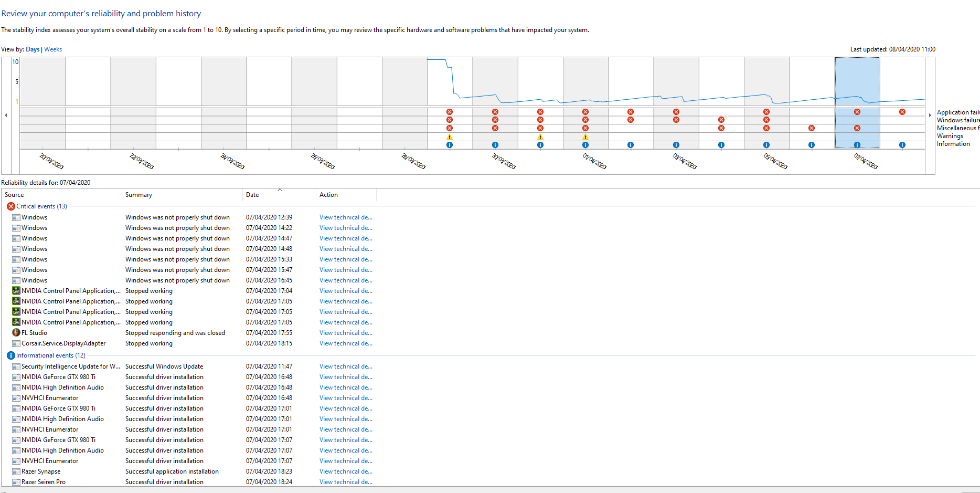Click the FL Studio application icon
This screenshot has width=980, height=493.
pos(16,333)
